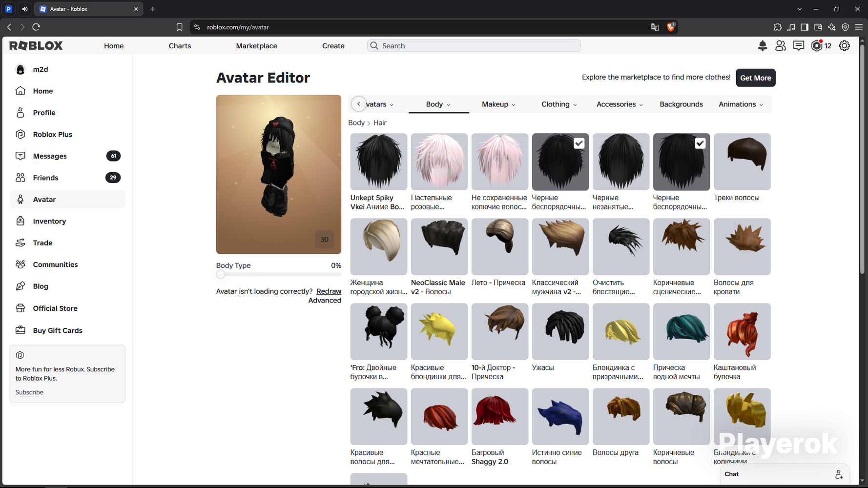Click the page vertical scrollbar
Screen dimensions: 868x488
[862, 159]
